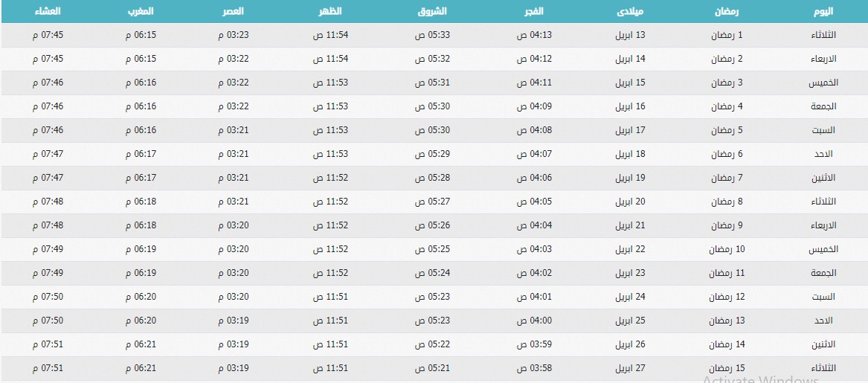Select the المغرب column header
868x383 pixels.
140,11
